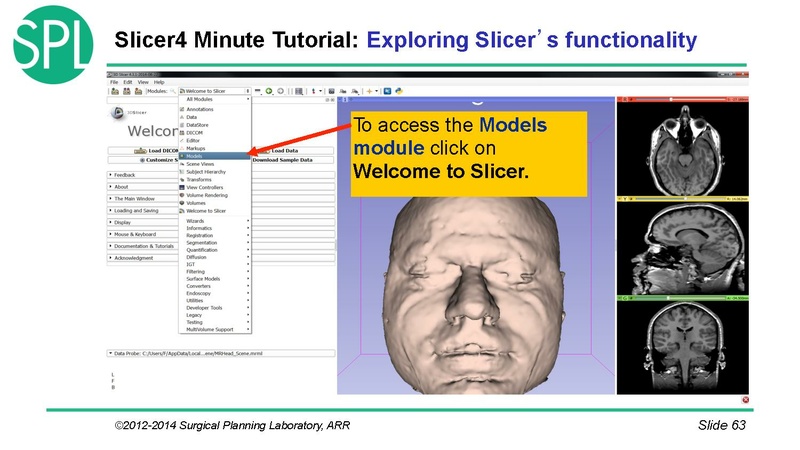This screenshot has height=450, width=800.
Task: Expand the Documentation & Tutorials section
Action: pos(143,246)
